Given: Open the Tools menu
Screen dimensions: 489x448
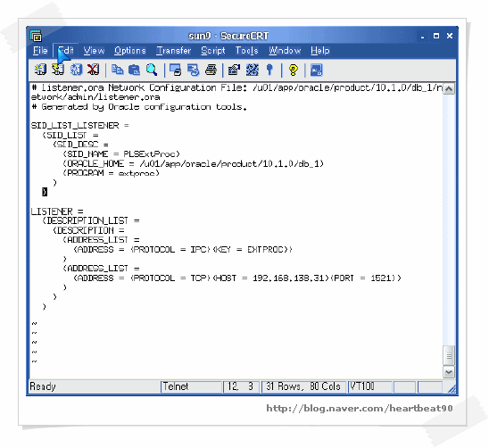Looking at the screenshot, I should (x=246, y=51).
